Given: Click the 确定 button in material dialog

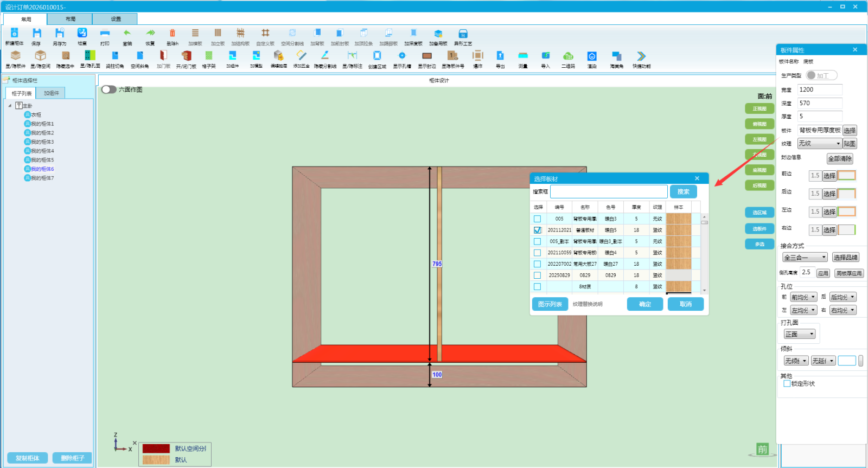Looking at the screenshot, I should pyautogui.click(x=644, y=304).
